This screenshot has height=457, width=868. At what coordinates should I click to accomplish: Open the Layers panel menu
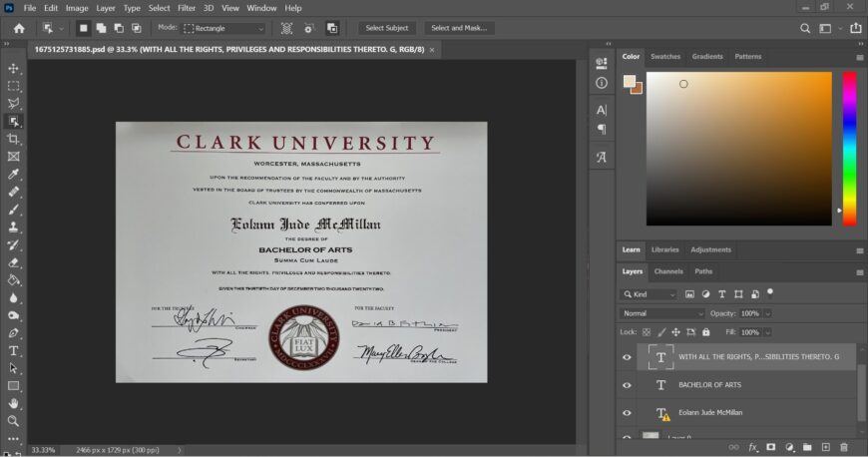pos(860,272)
